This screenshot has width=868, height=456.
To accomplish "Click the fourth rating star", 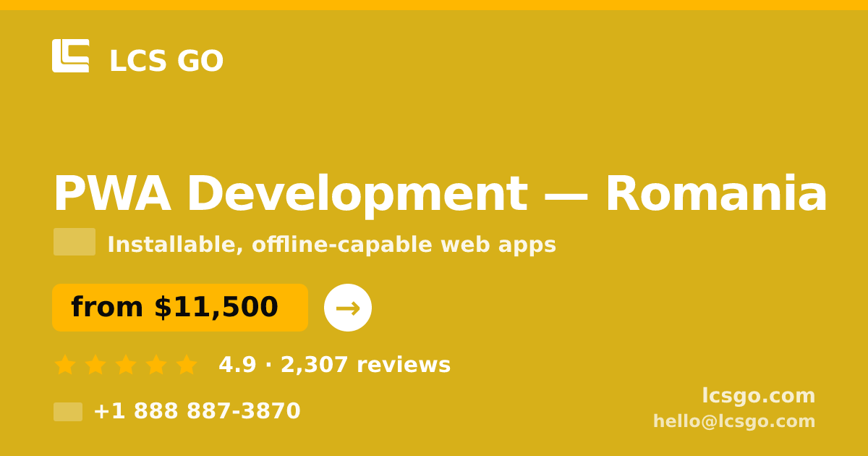I will (x=156, y=365).
